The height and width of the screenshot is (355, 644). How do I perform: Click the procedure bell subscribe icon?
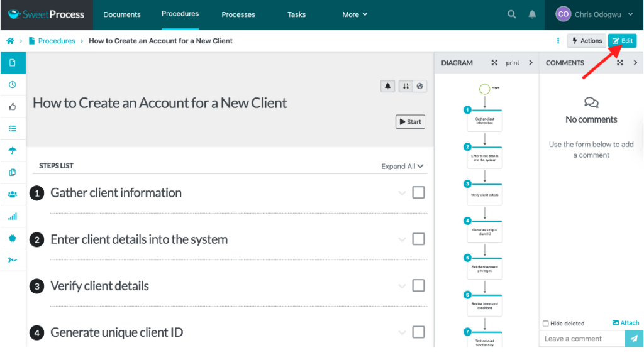click(x=387, y=86)
